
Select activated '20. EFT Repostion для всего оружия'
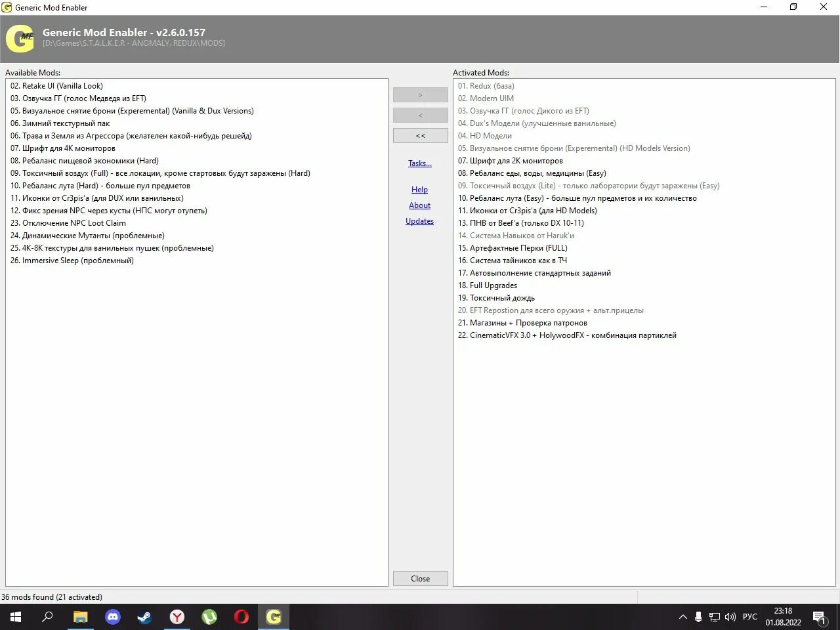click(x=551, y=310)
